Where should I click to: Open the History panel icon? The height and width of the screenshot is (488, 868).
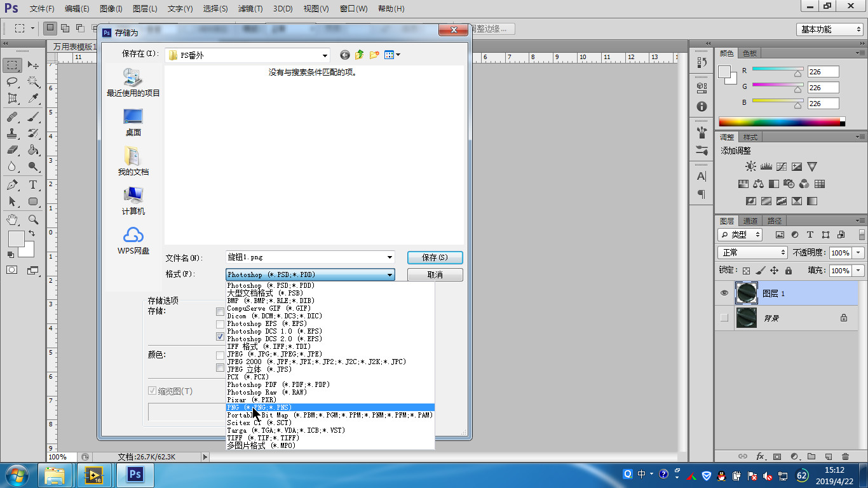[702, 62]
